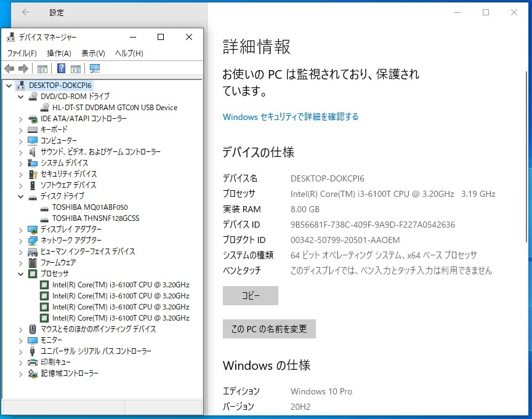Click the Back arrow toolbar icon in Device Manager

point(9,69)
